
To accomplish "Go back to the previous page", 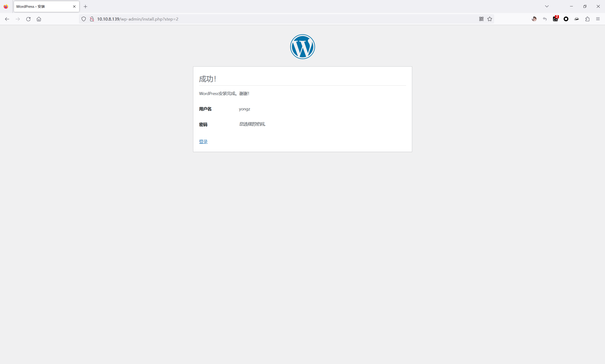I will [7, 19].
